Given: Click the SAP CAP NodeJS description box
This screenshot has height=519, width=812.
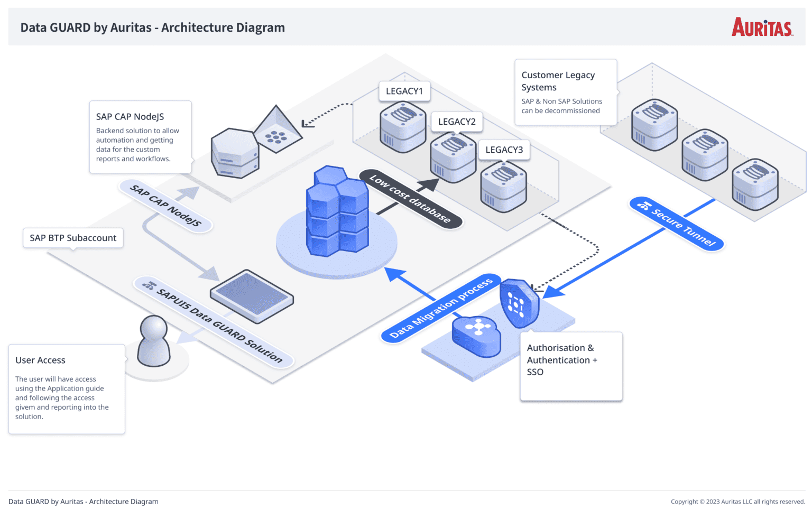Looking at the screenshot, I should point(140,136).
